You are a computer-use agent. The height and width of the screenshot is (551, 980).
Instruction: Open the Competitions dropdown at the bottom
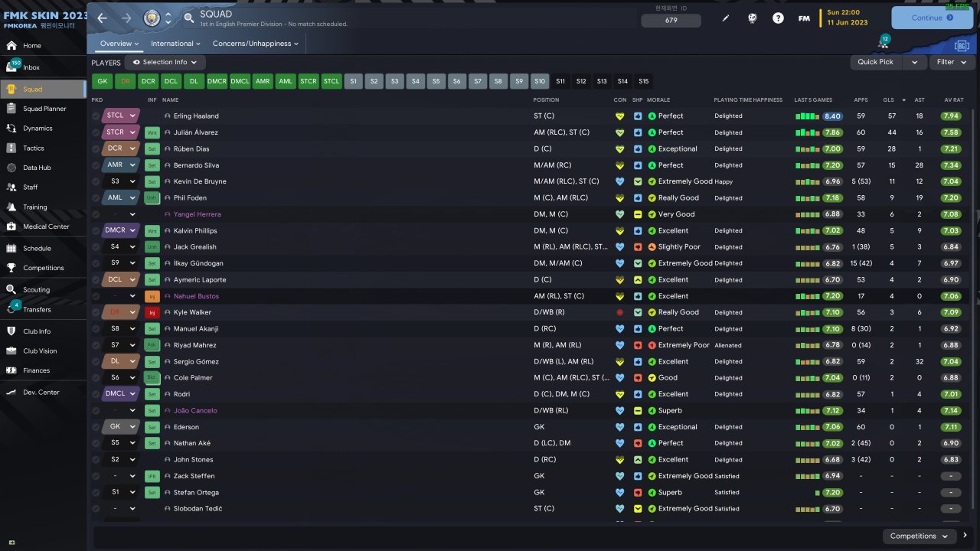(920, 536)
